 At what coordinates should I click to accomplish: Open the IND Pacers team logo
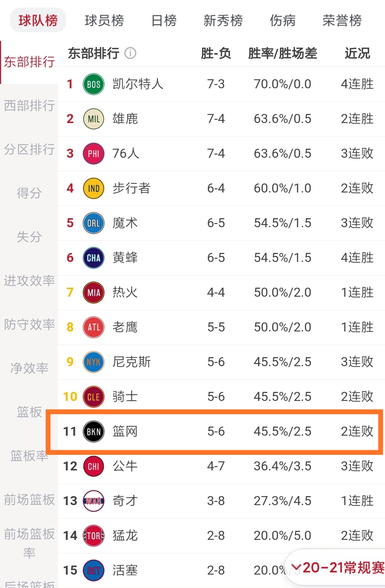point(94,188)
